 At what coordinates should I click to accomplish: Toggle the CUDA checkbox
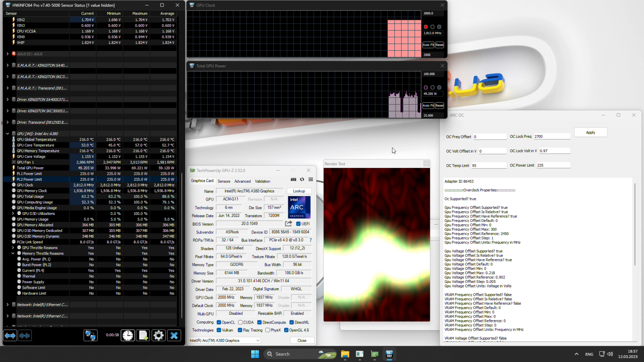coord(240,322)
